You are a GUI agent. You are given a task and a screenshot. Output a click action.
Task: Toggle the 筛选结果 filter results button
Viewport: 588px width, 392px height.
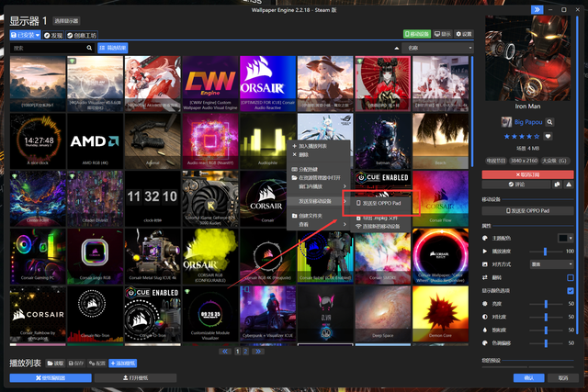click(x=112, y=46)
